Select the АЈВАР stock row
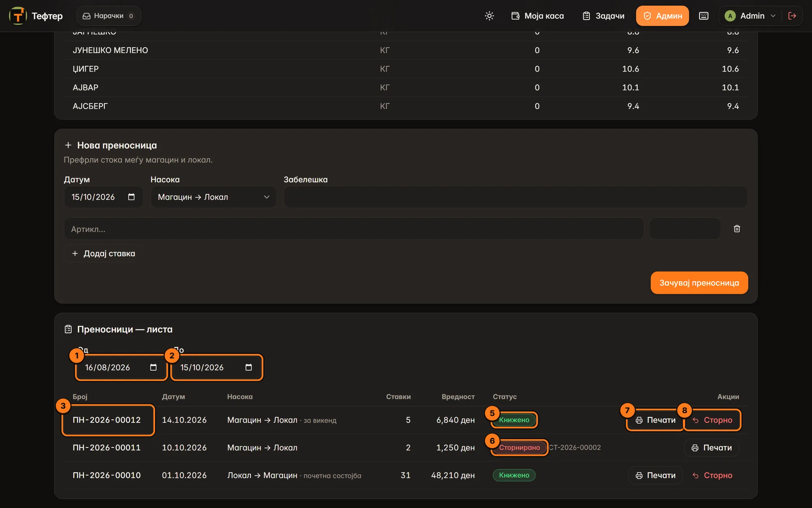Screen dimensions: 812x508 [406, 88]
